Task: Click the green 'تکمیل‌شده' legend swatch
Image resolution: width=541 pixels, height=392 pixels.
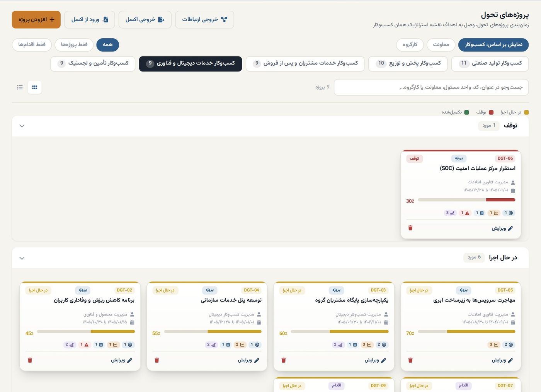Action: (x=466, y=112)
